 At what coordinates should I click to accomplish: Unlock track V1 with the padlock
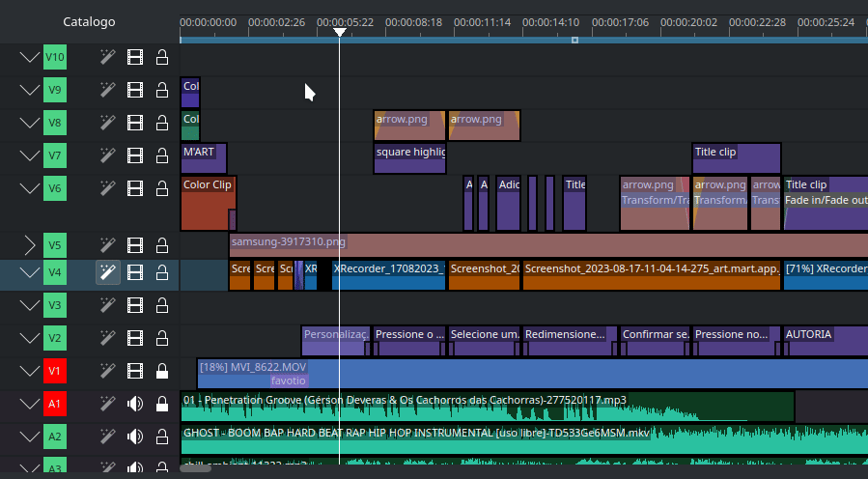tap(162, 371)
